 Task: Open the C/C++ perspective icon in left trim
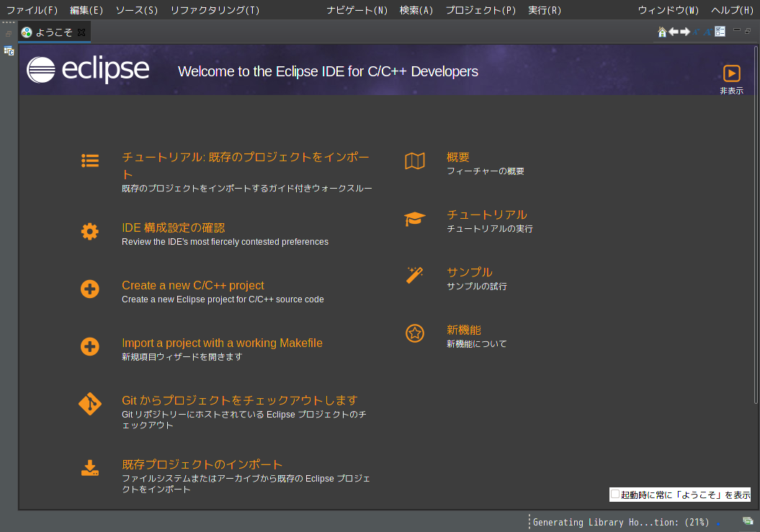(x=9, y=50)
